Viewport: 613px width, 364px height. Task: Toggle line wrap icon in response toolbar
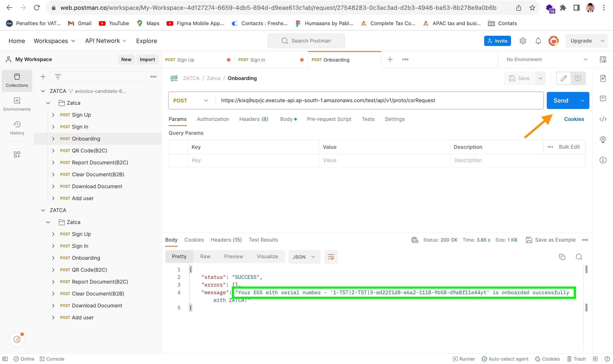point(331,257)
